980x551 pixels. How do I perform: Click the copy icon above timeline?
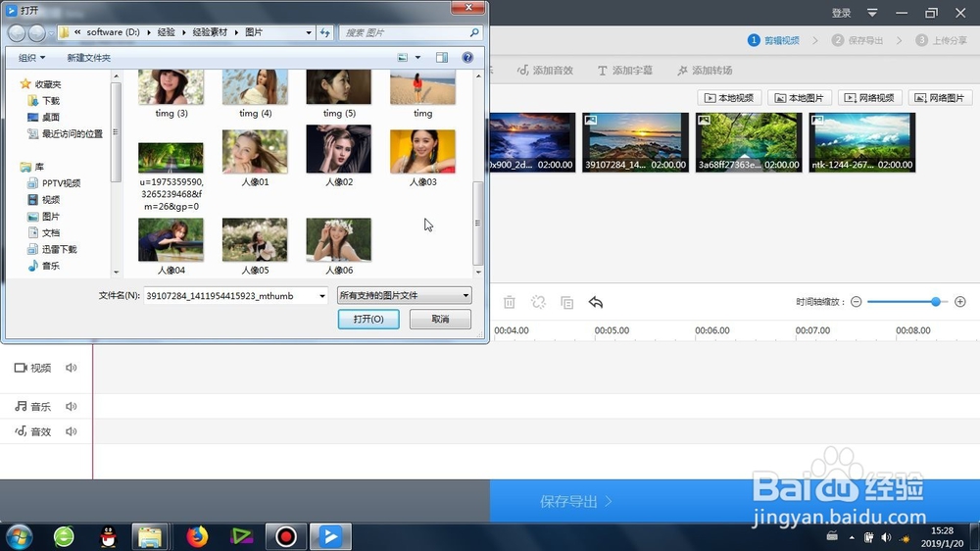(x=566, y=303)
